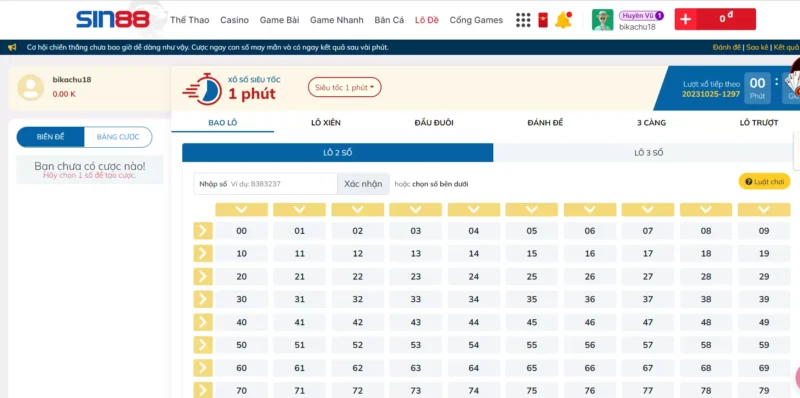
Task: Select column chevron above 03
Action: [416, 210]
